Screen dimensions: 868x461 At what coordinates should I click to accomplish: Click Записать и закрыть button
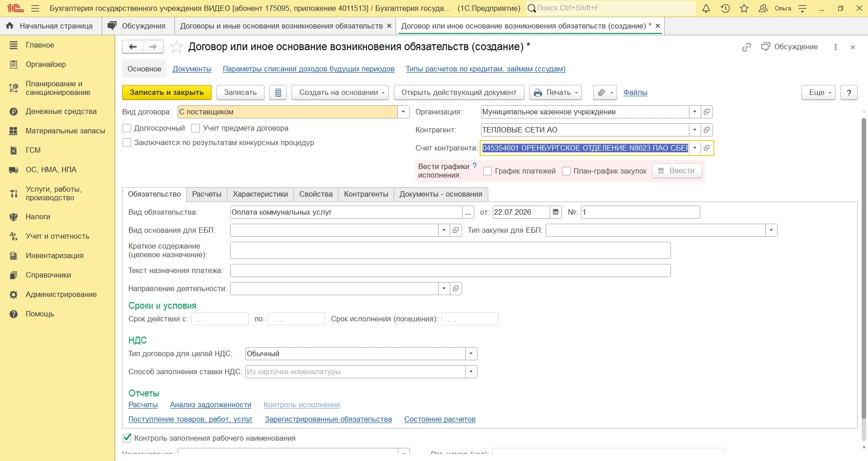click(167, 92)
